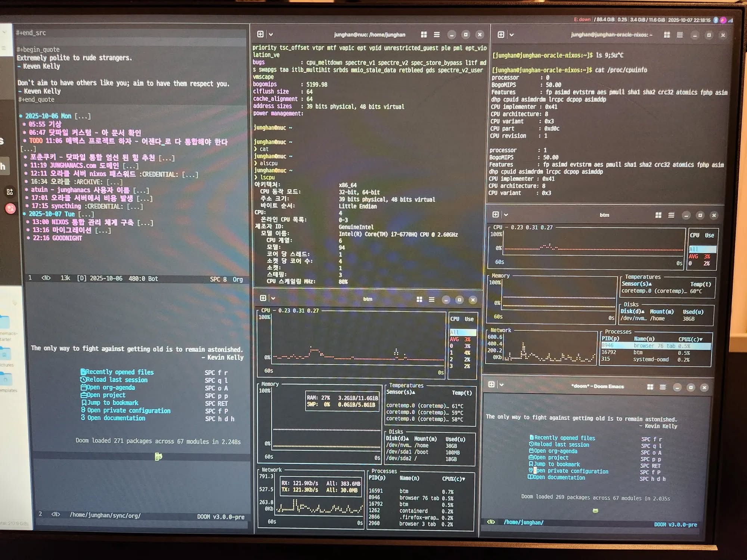
Task: Open grid view icon in nuc terminal header
Action: pos(424,35)
